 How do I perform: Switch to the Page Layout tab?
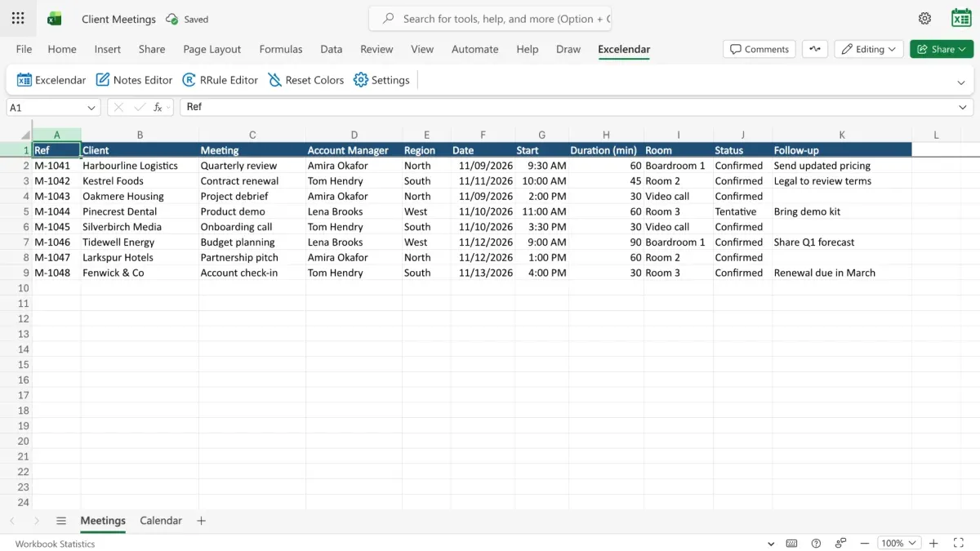coord(212,49)
